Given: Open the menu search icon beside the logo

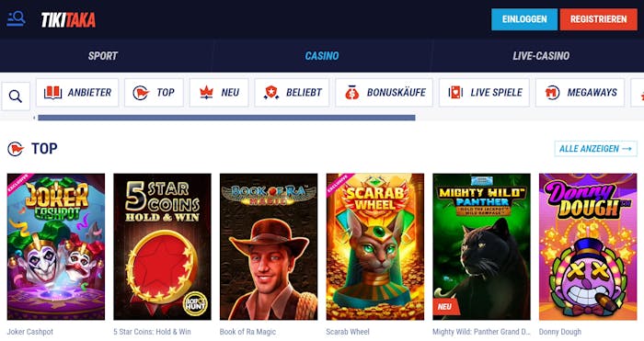Looking at the screenshot, I should pyautogui.click(x=16, y=19).
